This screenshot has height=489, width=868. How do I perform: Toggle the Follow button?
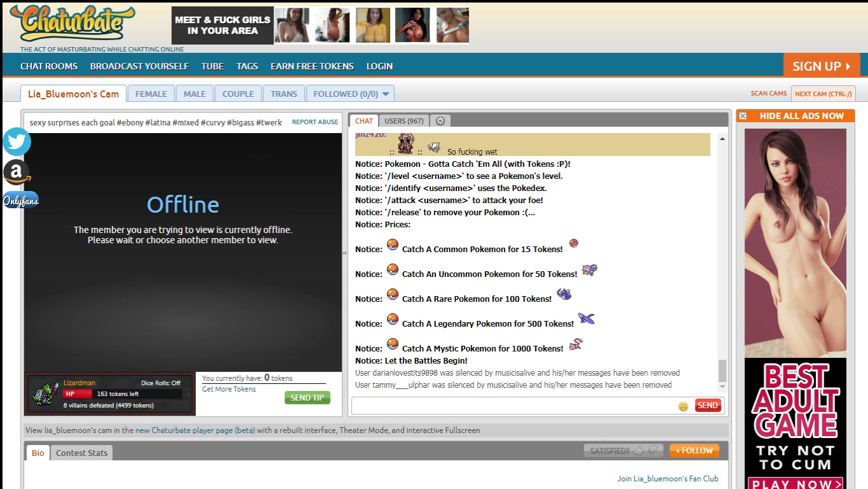tap(694, 451)
